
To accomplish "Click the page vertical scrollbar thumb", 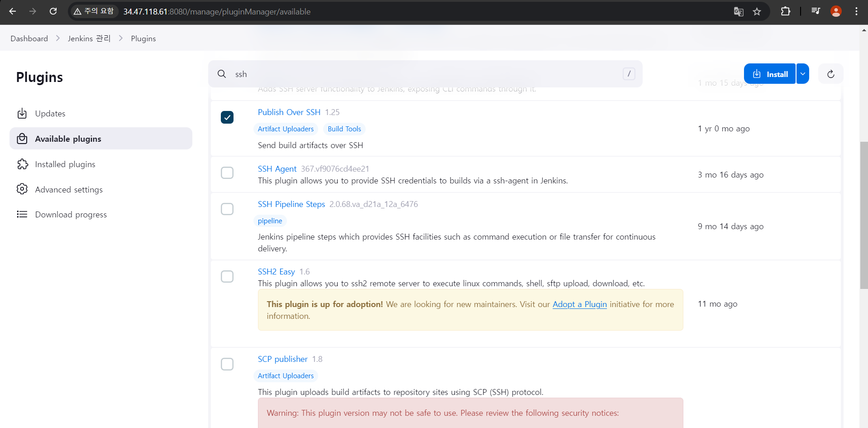I will [864, 215].
